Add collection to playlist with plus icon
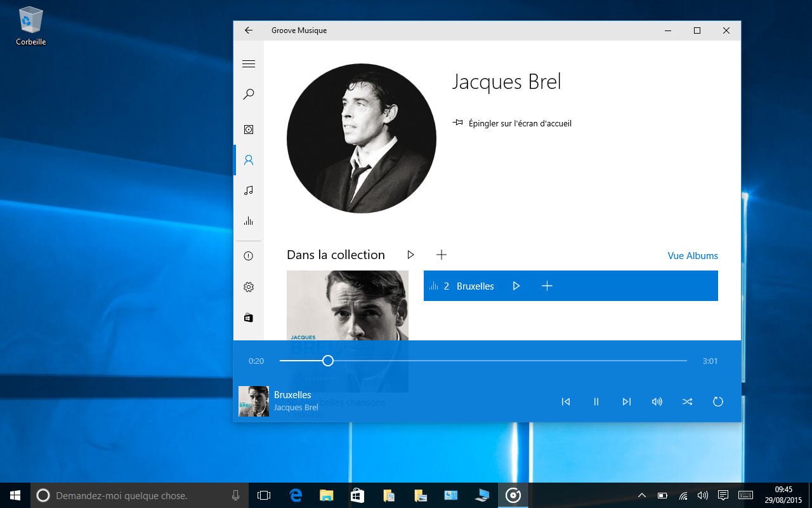This screenshot has width=812, height=508. 442,255
